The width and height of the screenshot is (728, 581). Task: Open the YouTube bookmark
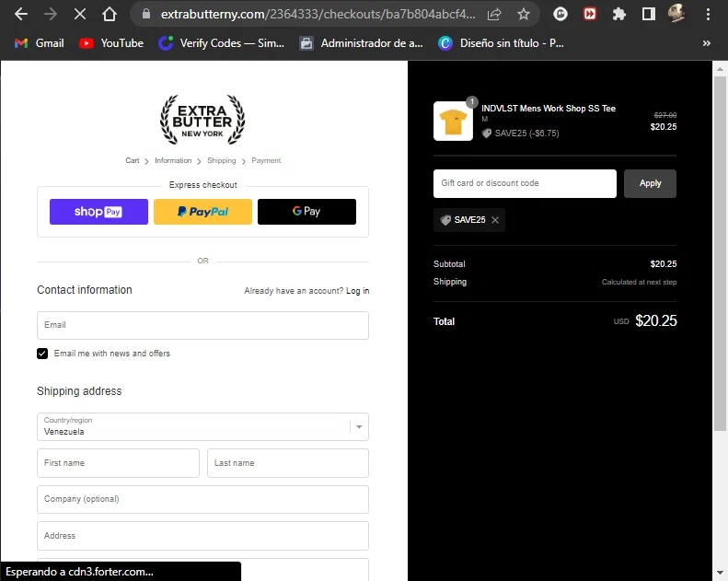[x=111, y=43]
